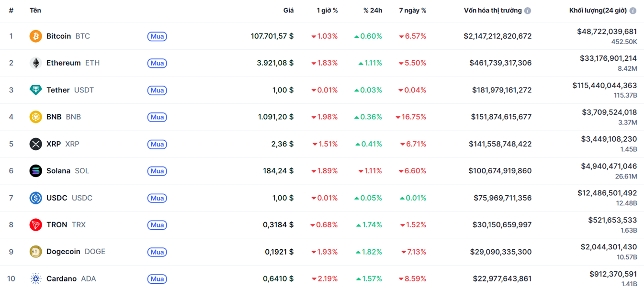Sort by the 7 ngày % column
The height and width of the screenshot is (290, 644).
pyautogui.click(x=412, y=11)
